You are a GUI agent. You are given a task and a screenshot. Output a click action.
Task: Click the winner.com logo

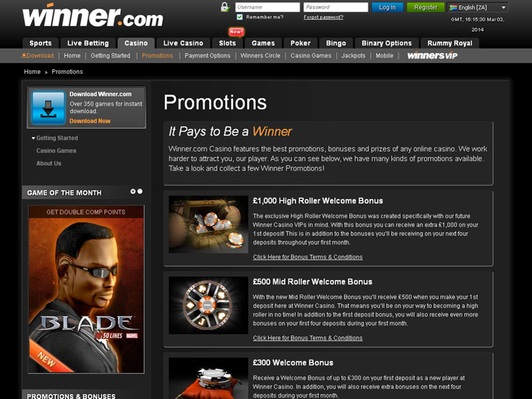(x=92, y=15)
